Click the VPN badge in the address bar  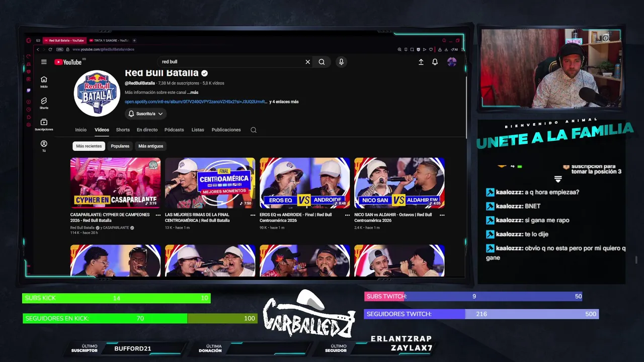60,49
